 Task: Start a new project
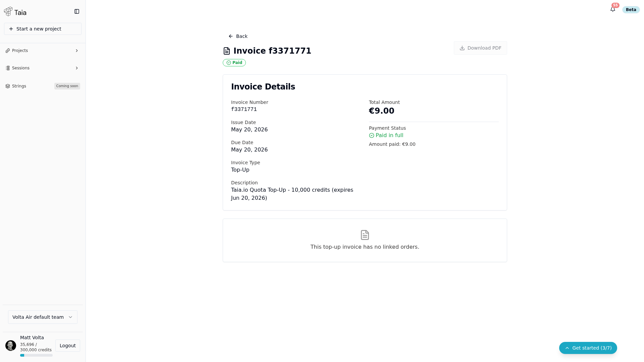[43, 29]
